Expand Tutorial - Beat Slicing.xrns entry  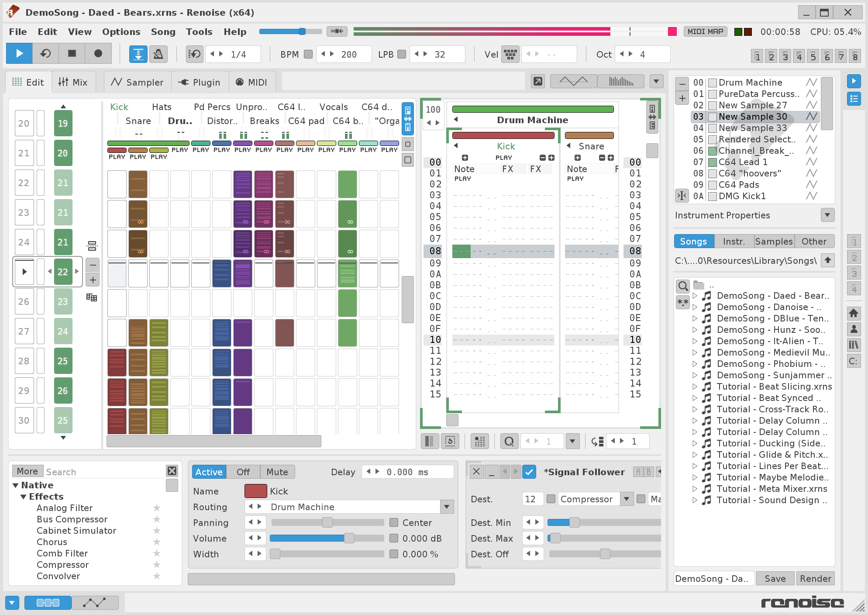[695, 387]
